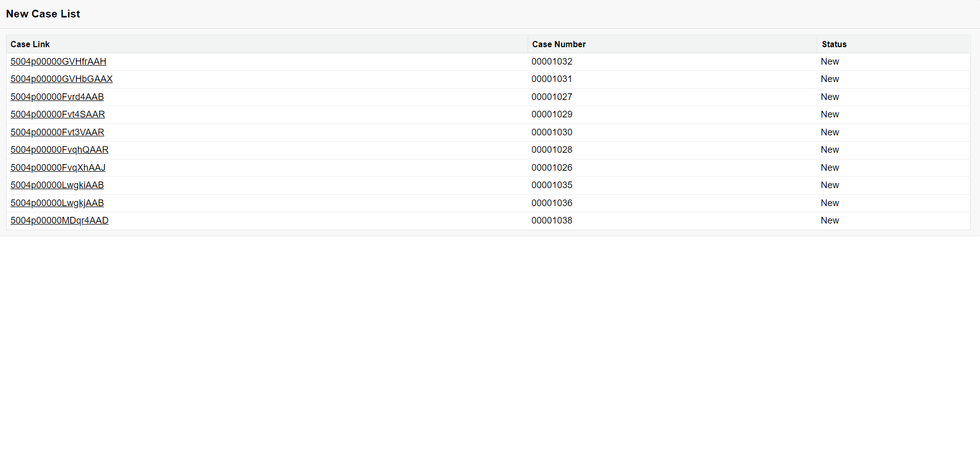Image resolution: width=980 pixels, height=464 pixels.
Task: Open case link 5004p00000FvqXhAAJ
Action: pyautogui.click(x=58, y=168)
